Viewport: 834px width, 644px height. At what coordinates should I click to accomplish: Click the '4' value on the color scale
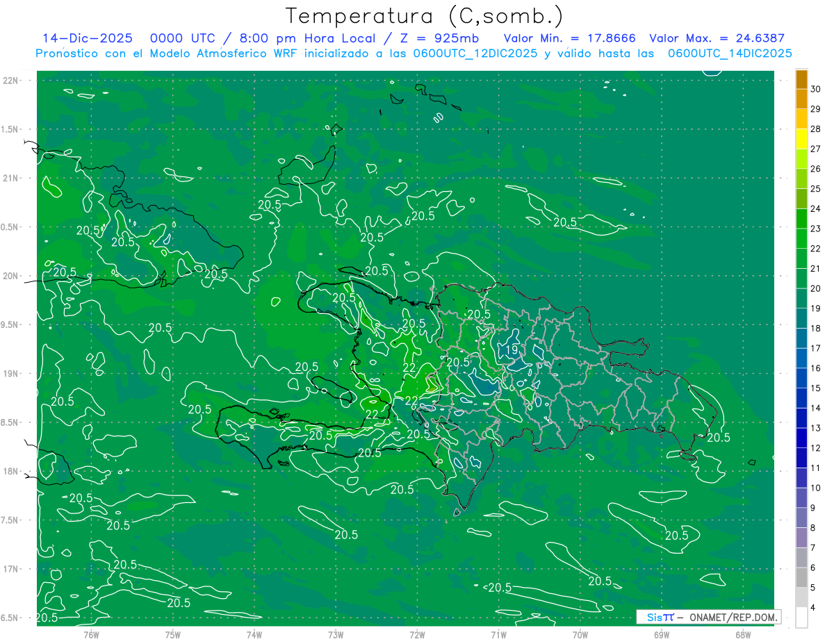(814, 608)
